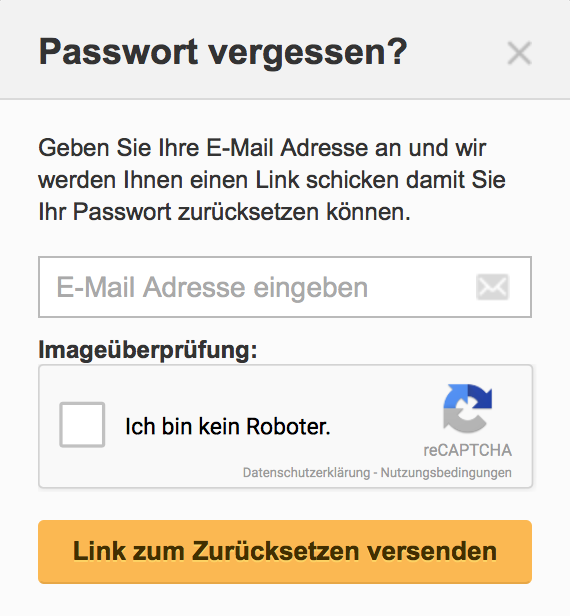Click the Geben Sie Ihre E-Mail instruction line

[x=262, y=148]
